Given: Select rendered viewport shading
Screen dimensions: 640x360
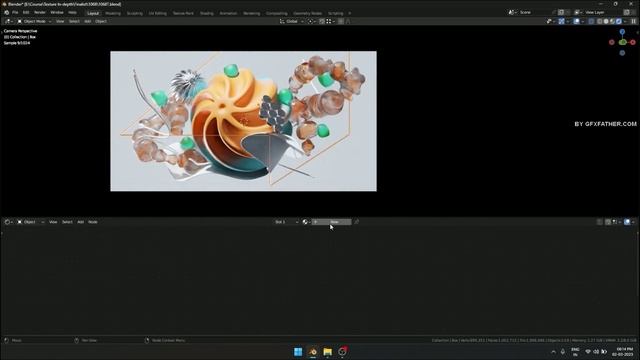Looking at the screenshot, I should [x=619, y=21].
